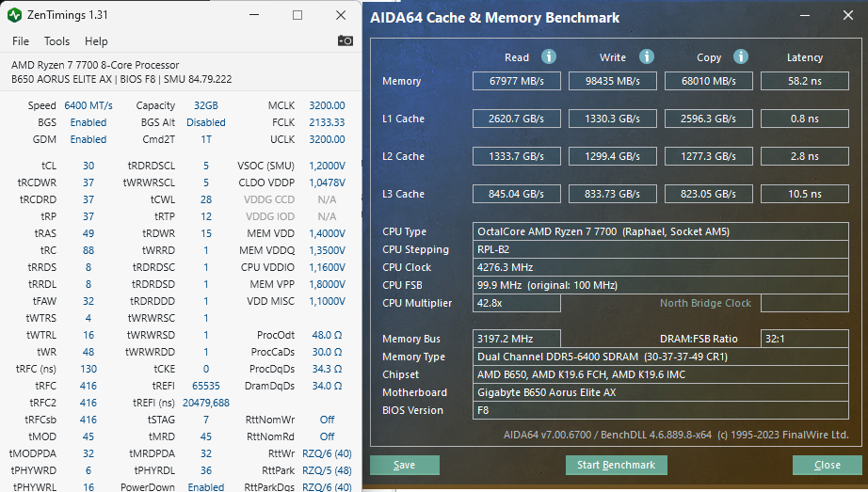868x492 pixels.
Task: Click the ZenTimings camera screenshot icon
Action: click(346, 40)
